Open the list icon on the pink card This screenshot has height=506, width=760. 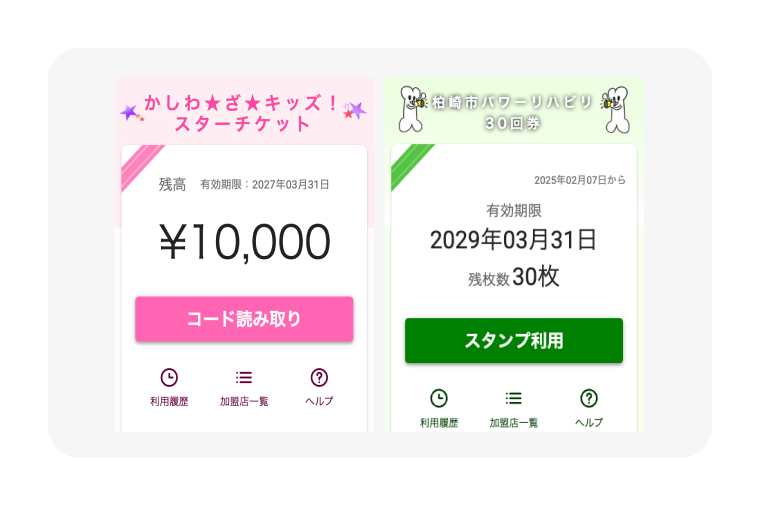click(244, 377)
